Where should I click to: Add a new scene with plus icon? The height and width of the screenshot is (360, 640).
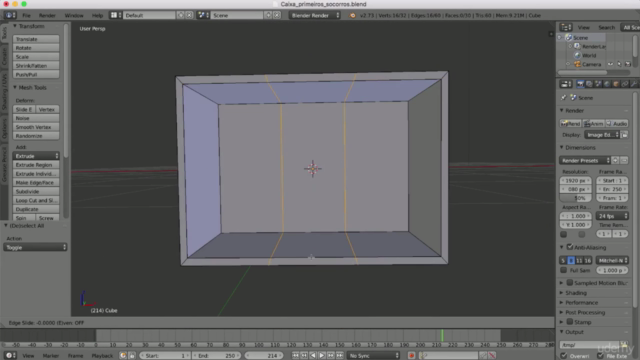coord(268,15)
